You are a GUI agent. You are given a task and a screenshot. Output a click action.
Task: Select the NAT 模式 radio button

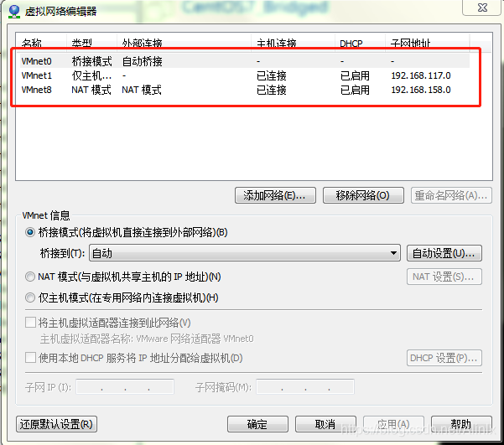point(30,277)
